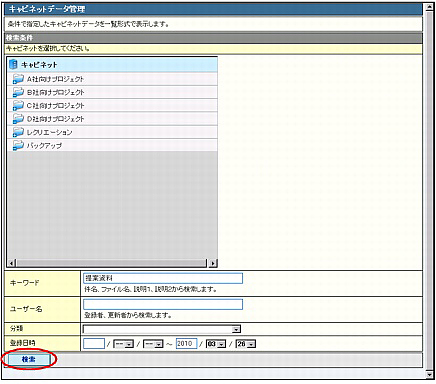
Task: Click folder icon of A社向けプロジェクト
Action: (18, 79)
